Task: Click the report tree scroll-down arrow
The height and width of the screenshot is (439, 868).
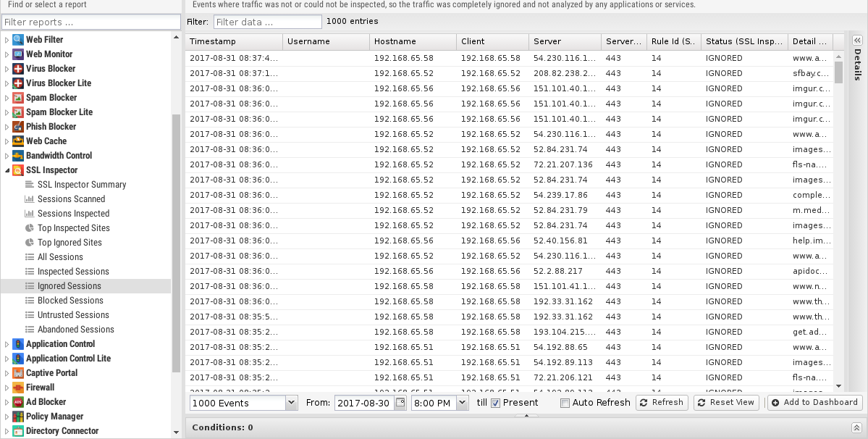Action: tap(176, 432)
